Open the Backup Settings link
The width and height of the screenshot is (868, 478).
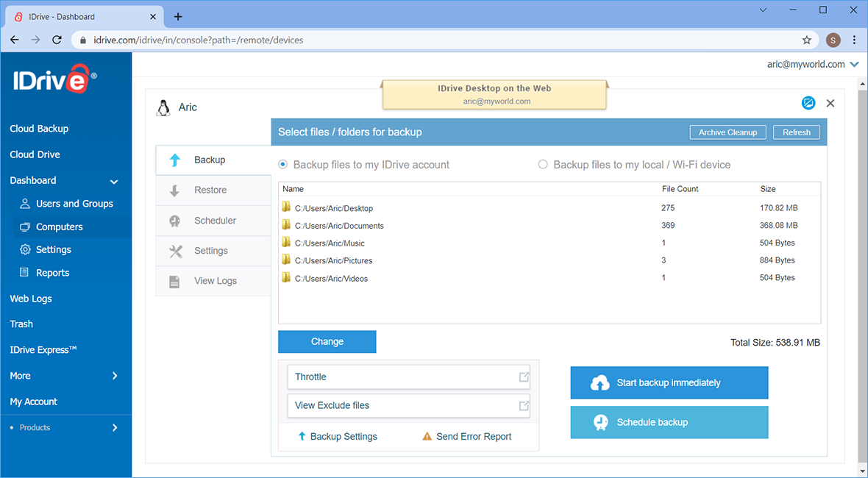tap(344, 437)
